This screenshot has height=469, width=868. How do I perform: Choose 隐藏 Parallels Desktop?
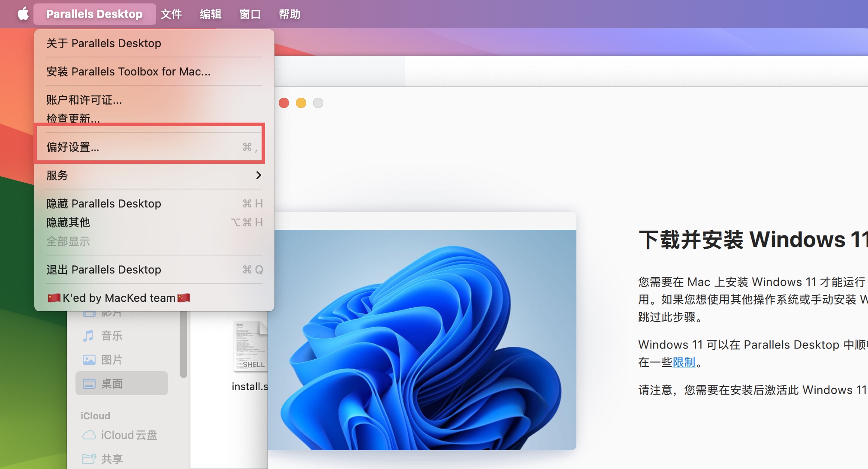point(154,204)
